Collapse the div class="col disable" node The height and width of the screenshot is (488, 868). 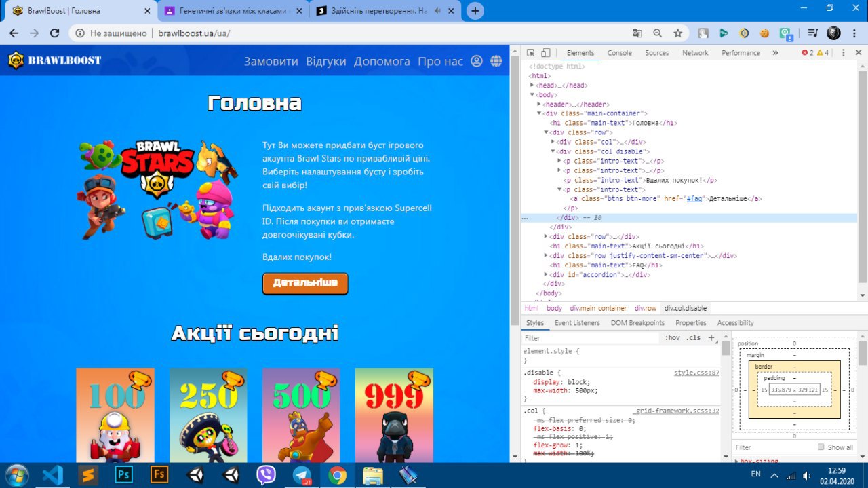553,151
